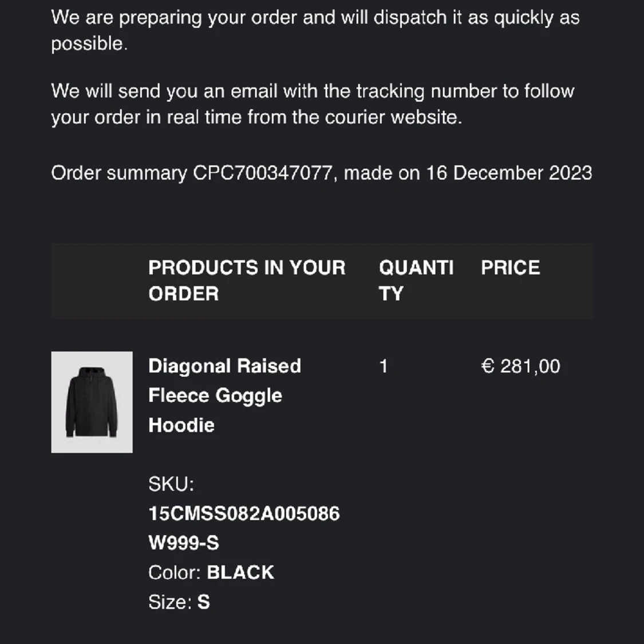The width and height of the screenshot is (644, 644).
Task: Select the PRODUCTS IN YOUR ORDER header
Action: click(x=247, y=280)
